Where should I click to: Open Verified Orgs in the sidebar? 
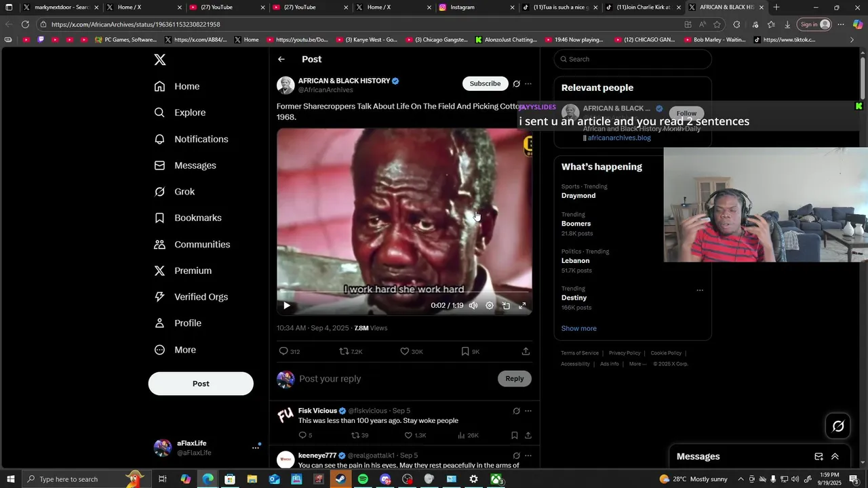click(x=191, y=297)
